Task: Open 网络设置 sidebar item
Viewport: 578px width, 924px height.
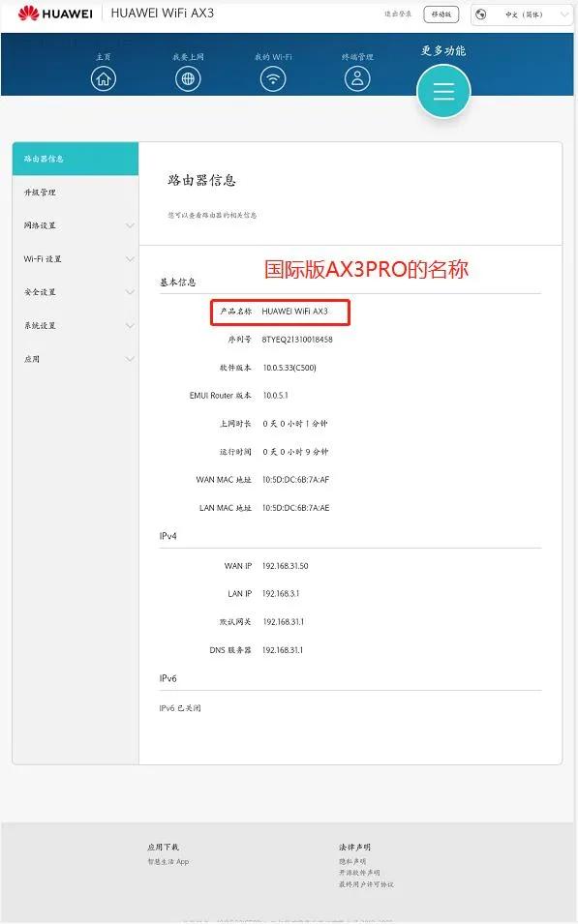Action: 76,225
